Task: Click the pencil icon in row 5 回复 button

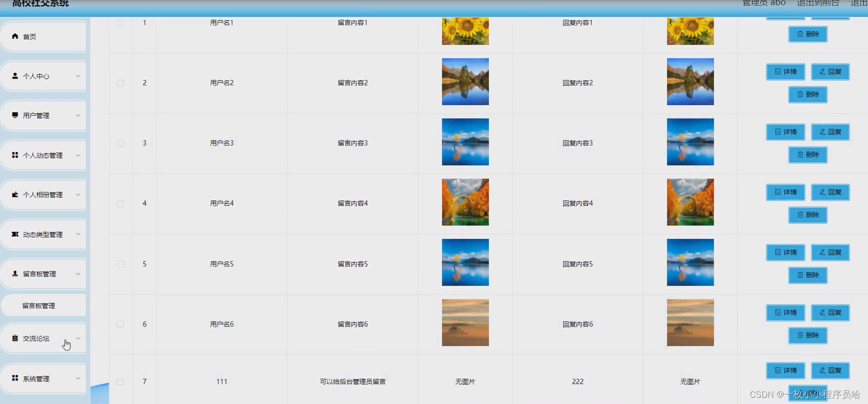Action: pos(823,252)
